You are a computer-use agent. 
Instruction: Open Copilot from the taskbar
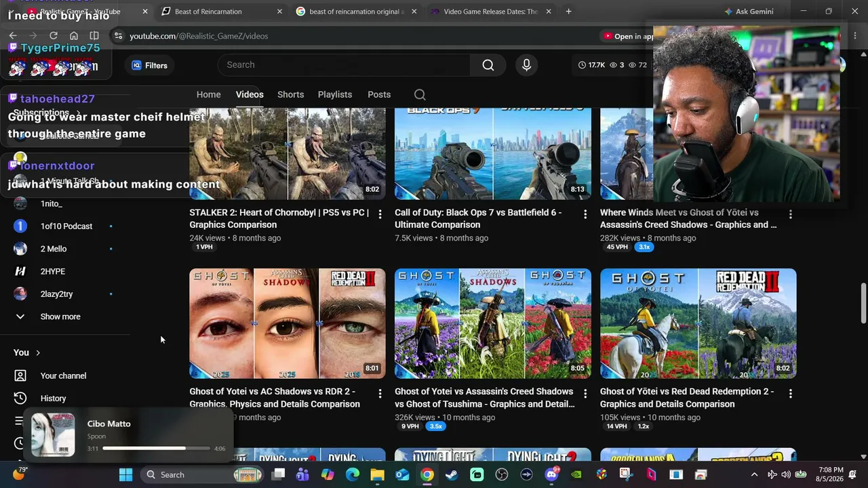click(328, 474)
